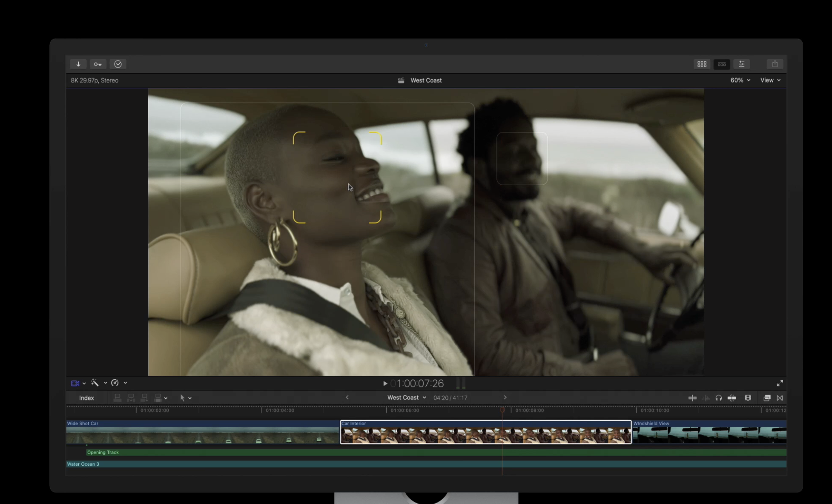
Task: Open background tasks checkmark icon
Action: 118,64
